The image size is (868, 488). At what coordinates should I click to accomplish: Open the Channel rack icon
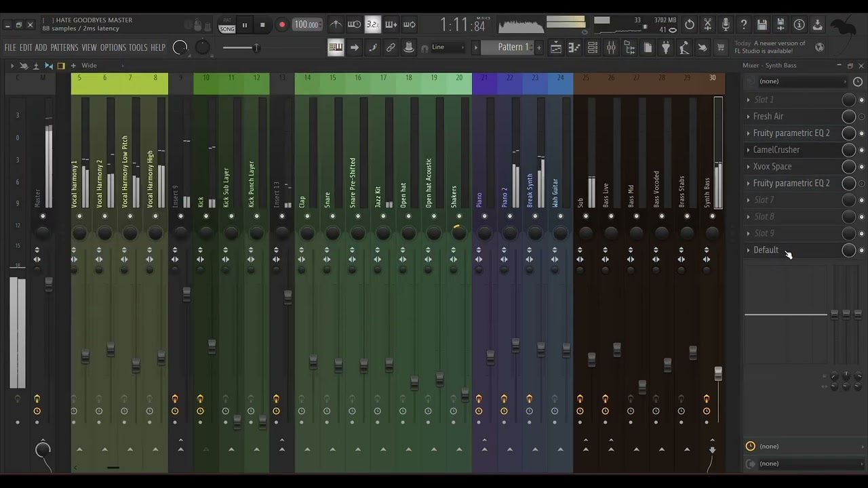click(592, 47)
